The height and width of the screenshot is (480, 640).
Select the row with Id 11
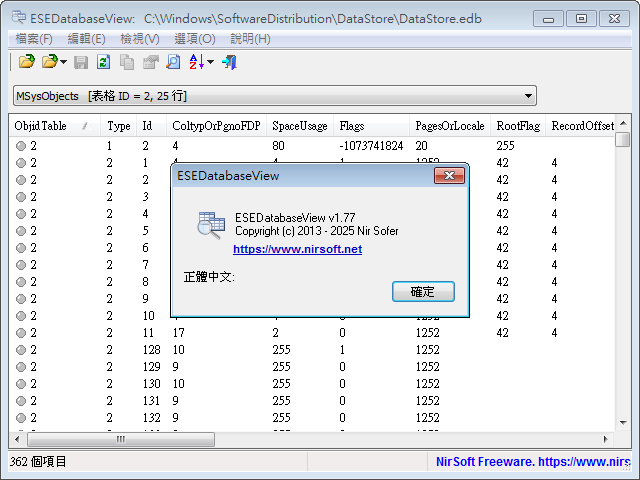pyautogui.click(x=312, y=333)
